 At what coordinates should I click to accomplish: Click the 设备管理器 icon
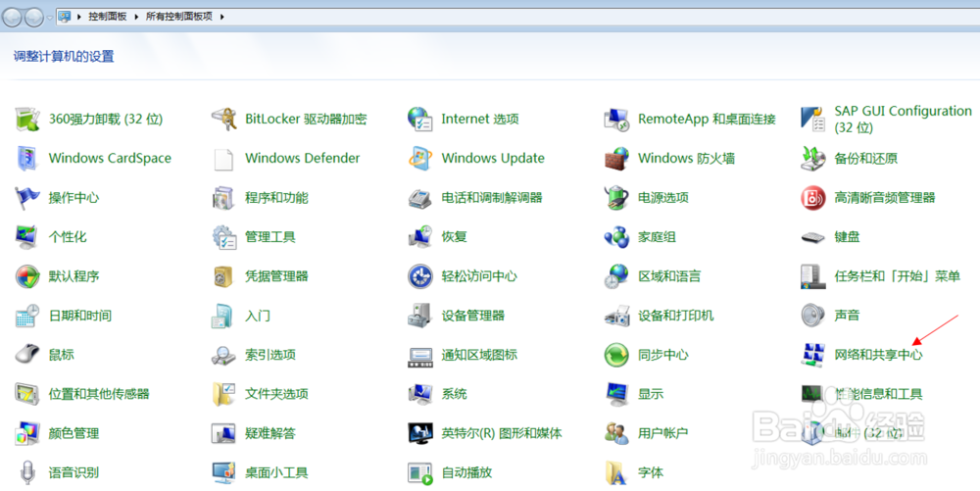[x=420, y=316]
